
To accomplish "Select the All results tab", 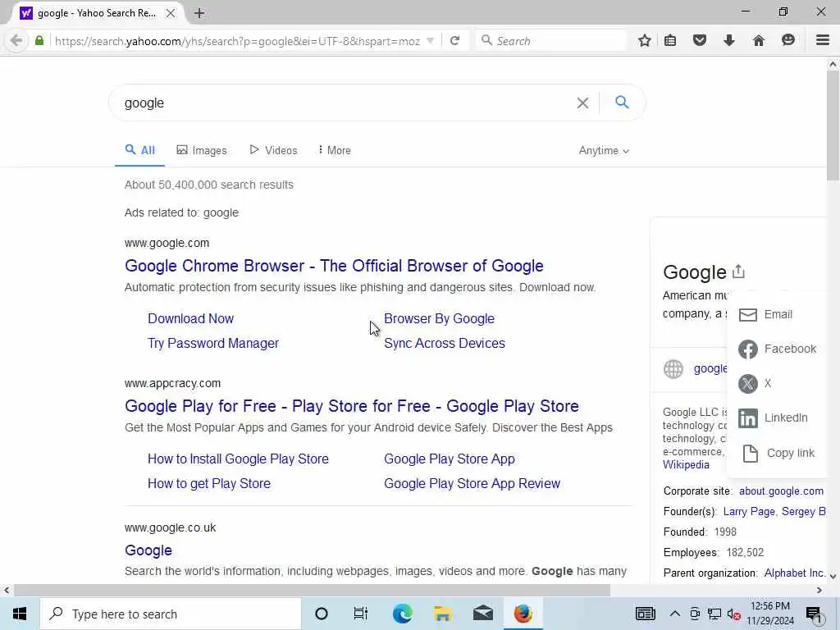I will click(x=139, y=151).
